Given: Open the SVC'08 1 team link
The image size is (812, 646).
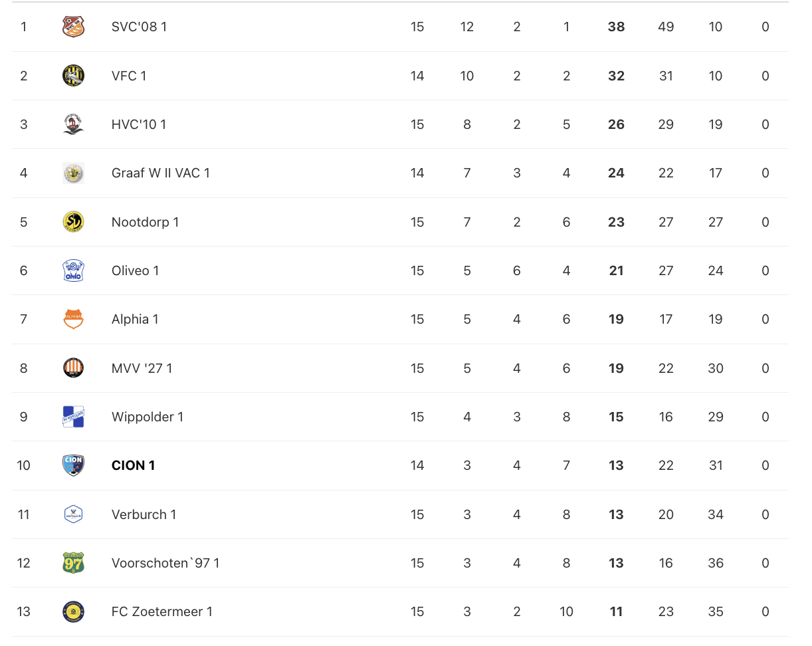Looking at the screenshot, I should click(x=139, y=27).
